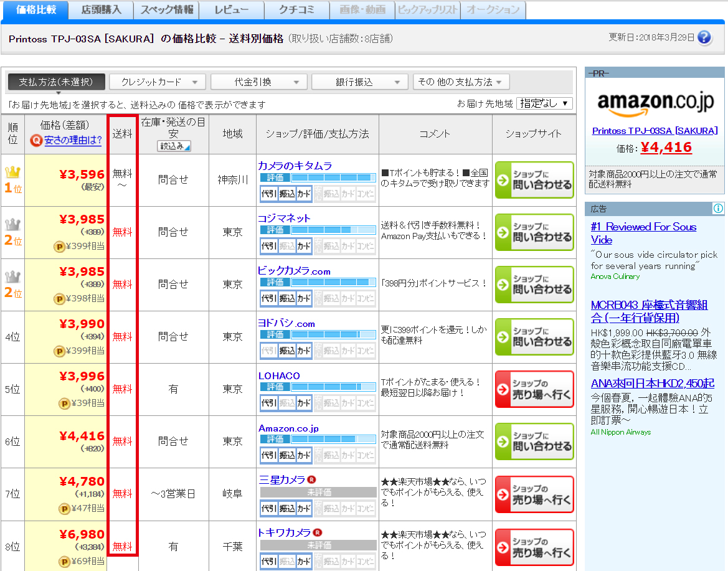Open the 三星カメラ shop link
The width and height of the screenshot is (728, 571).
click(282, 479)
